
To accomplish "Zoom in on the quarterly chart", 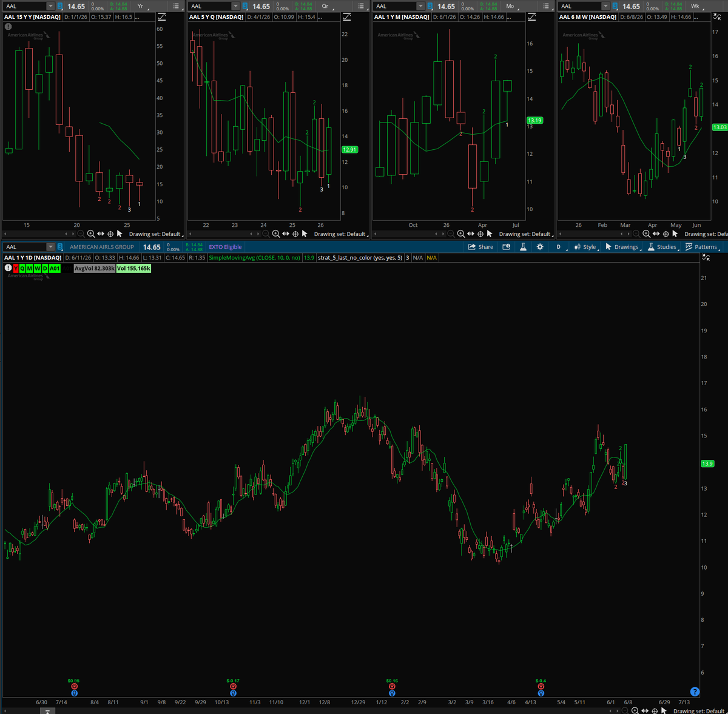I will coord(276,234).
